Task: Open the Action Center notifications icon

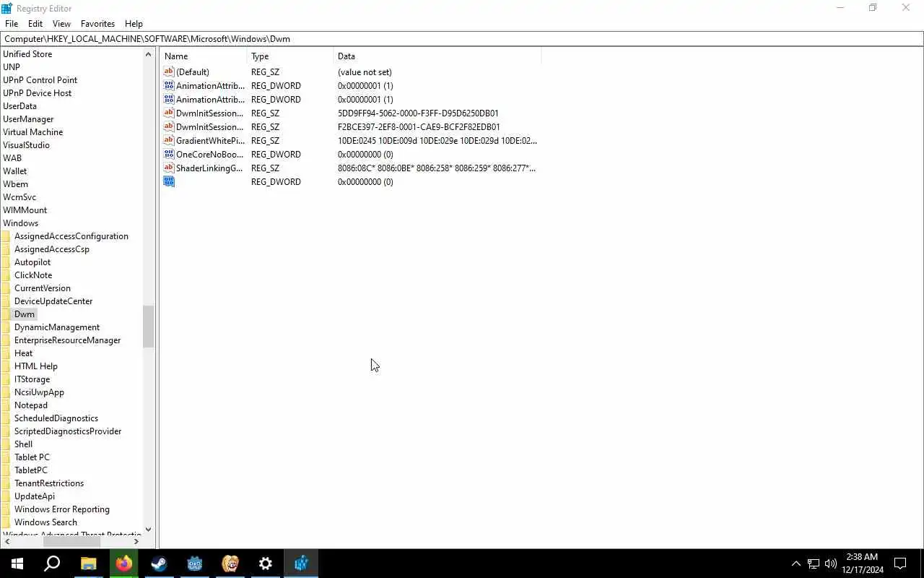Action: [x=900, y=564]
